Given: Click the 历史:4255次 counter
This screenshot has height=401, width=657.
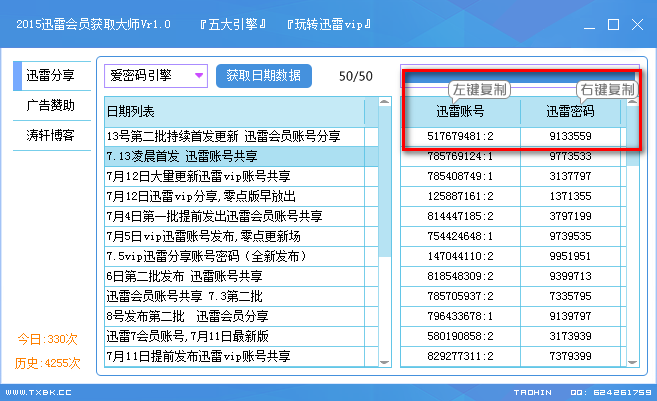Looking at the screenshot, I should point(47,363).
